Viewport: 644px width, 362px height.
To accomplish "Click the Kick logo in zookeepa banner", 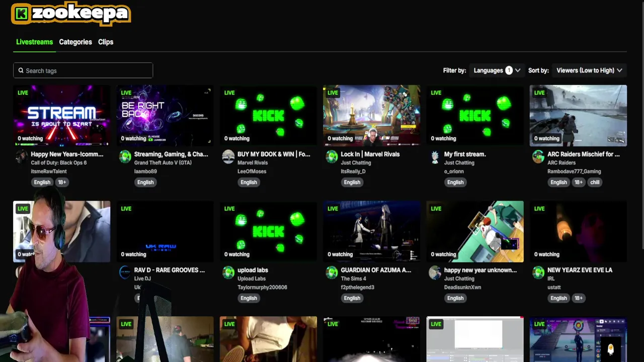I will tap(21, 14).
